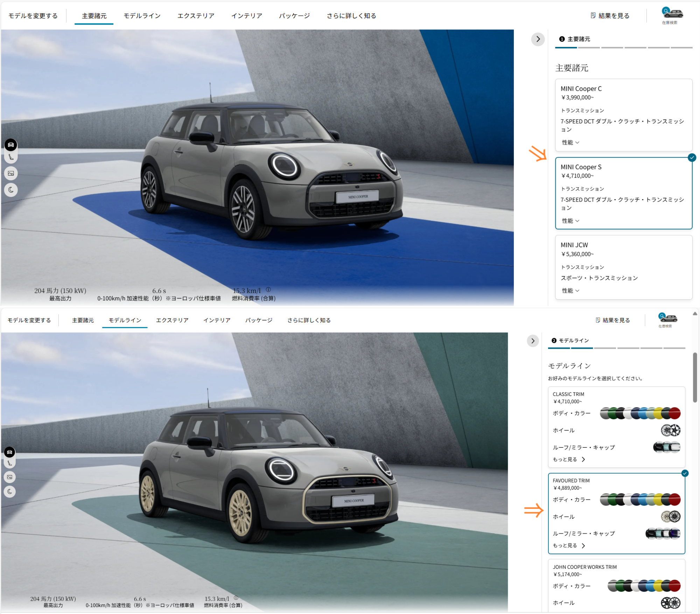Pick red body colour swatch in CLASSIC TRIM
The width and height of the screenshot is (700, 614).
click(675, 413)
